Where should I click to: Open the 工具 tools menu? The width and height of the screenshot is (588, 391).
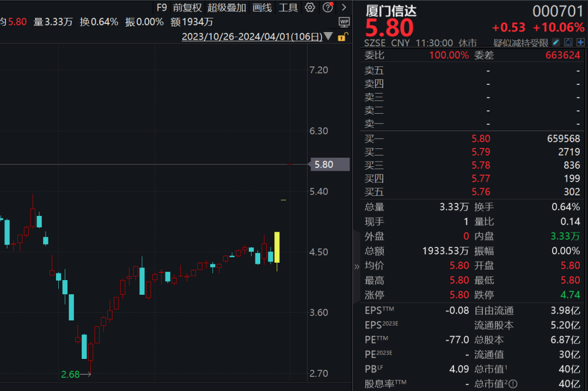288,8
